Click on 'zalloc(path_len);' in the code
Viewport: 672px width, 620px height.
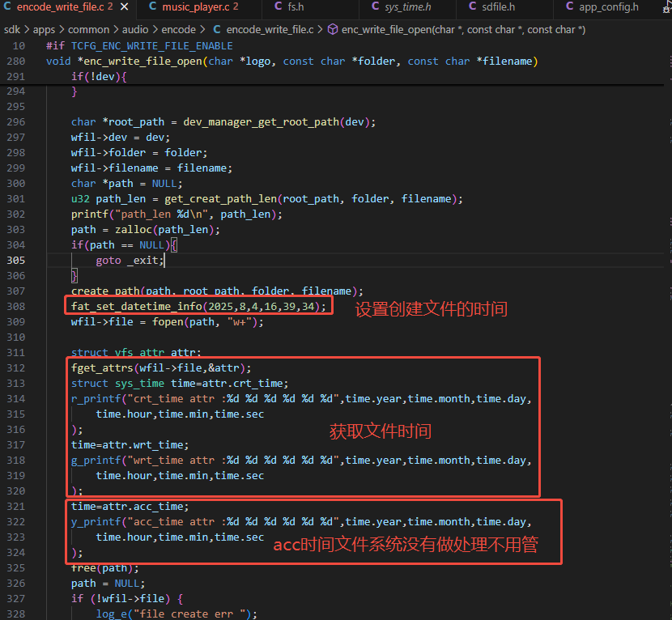(167, 230)
